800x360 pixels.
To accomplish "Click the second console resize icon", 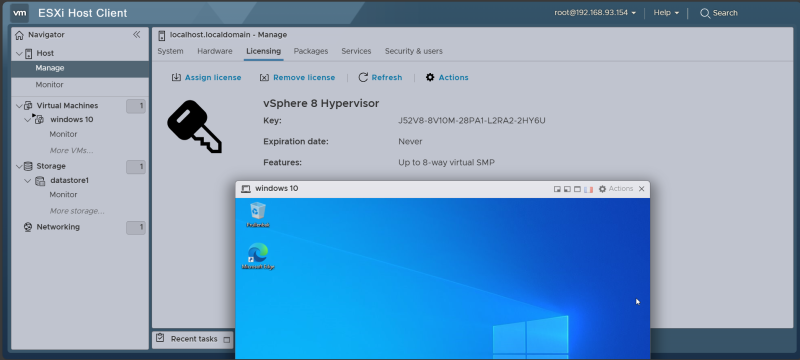I will 567,189.
